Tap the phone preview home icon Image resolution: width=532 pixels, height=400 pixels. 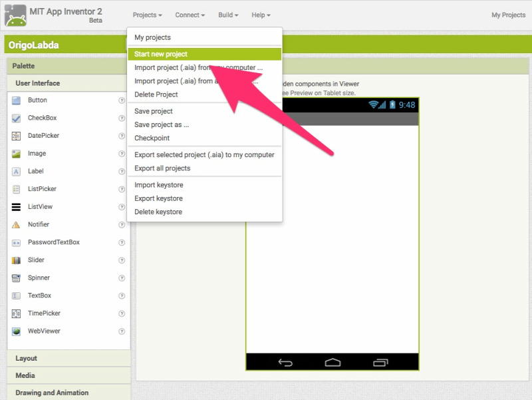tap(332, 362)
